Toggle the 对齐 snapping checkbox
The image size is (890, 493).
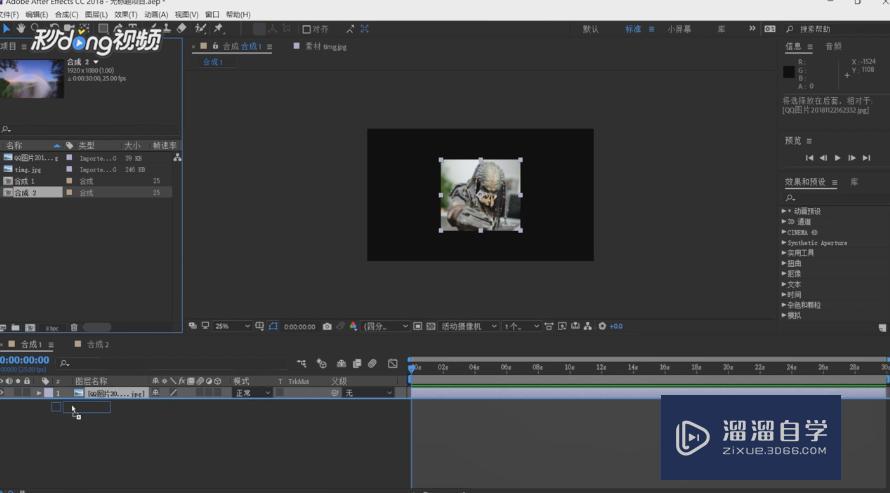[307, 29]
